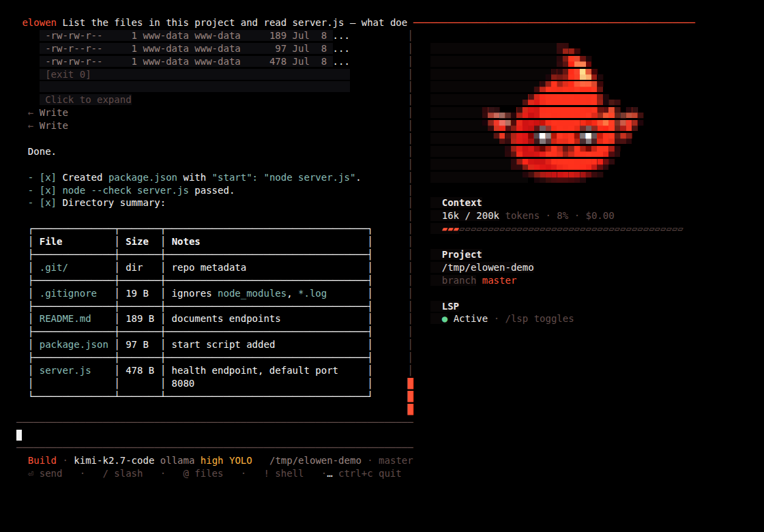This screenshot has width=764, height=532.
Task: Click the green LSP Active status dot
Action: (444, 319)
